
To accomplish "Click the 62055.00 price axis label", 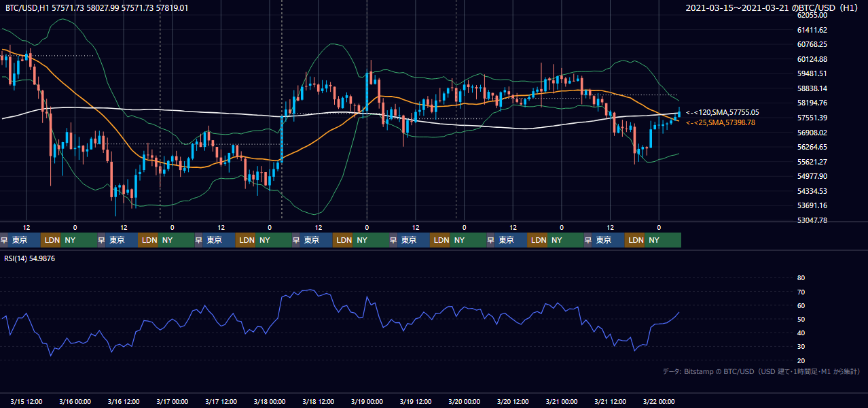I will coord(812,15).
